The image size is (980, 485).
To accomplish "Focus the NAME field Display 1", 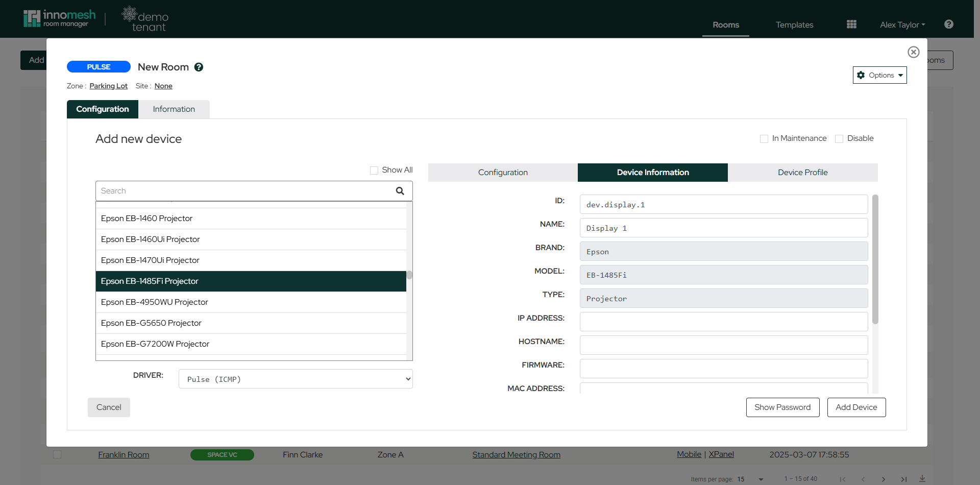I will click(x=724, y=228).
